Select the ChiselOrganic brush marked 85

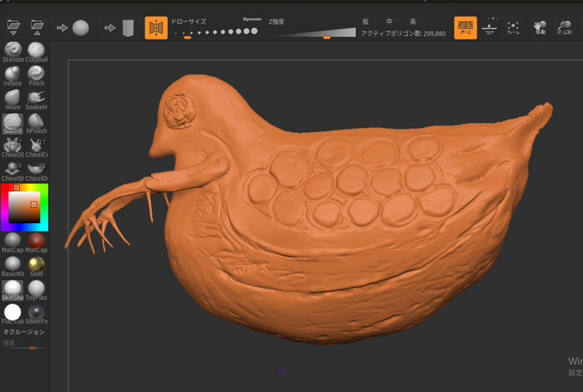click(x=36, y=172)
